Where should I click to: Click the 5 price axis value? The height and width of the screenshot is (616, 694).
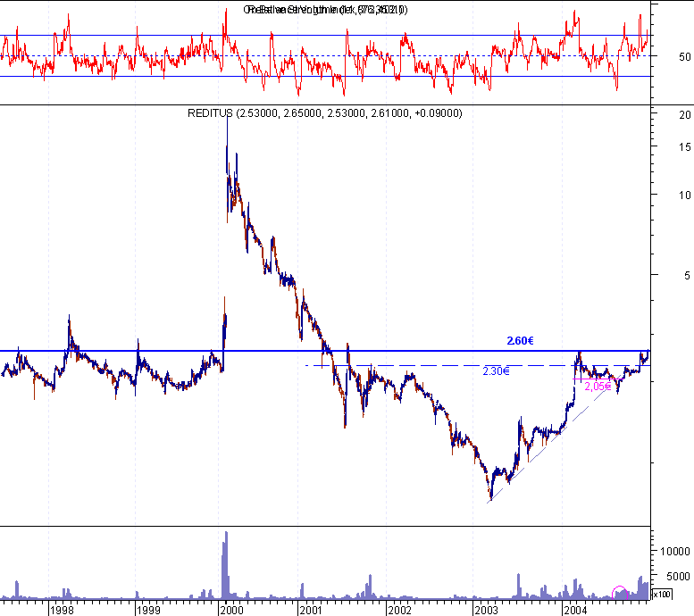point(687,276)
